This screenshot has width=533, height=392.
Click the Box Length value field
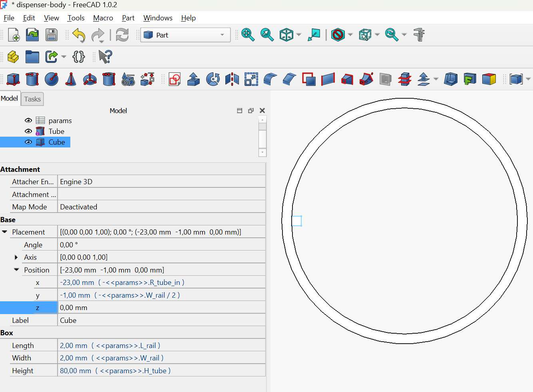161,345
